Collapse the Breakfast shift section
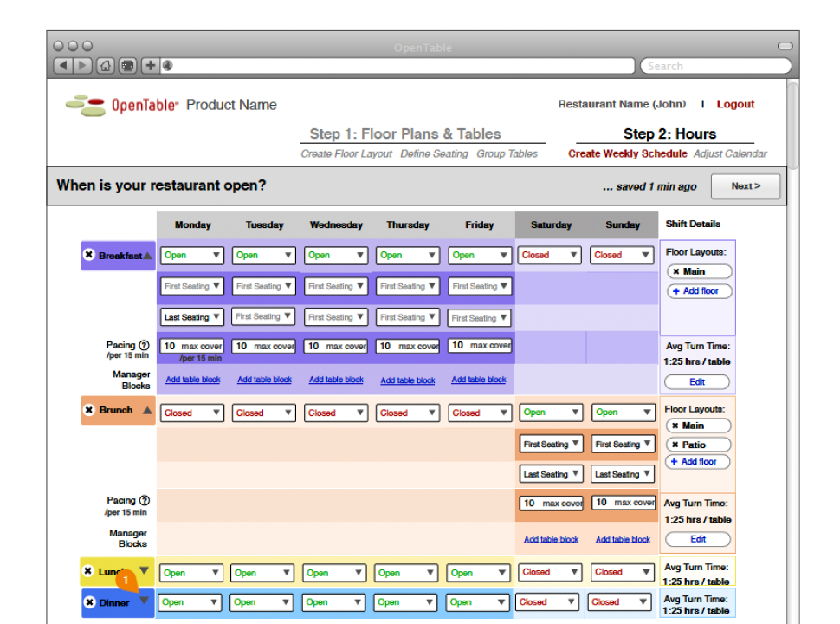This screenshot has width=840, height=624. pyautogui.click(x=148, y=256)
